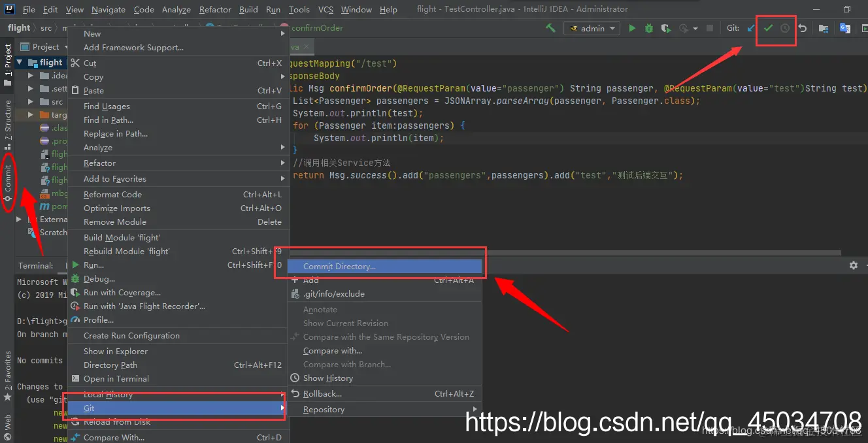868x443 pixels.
Task: Select Add Framework Support... menu item
Action: point(178,47)
